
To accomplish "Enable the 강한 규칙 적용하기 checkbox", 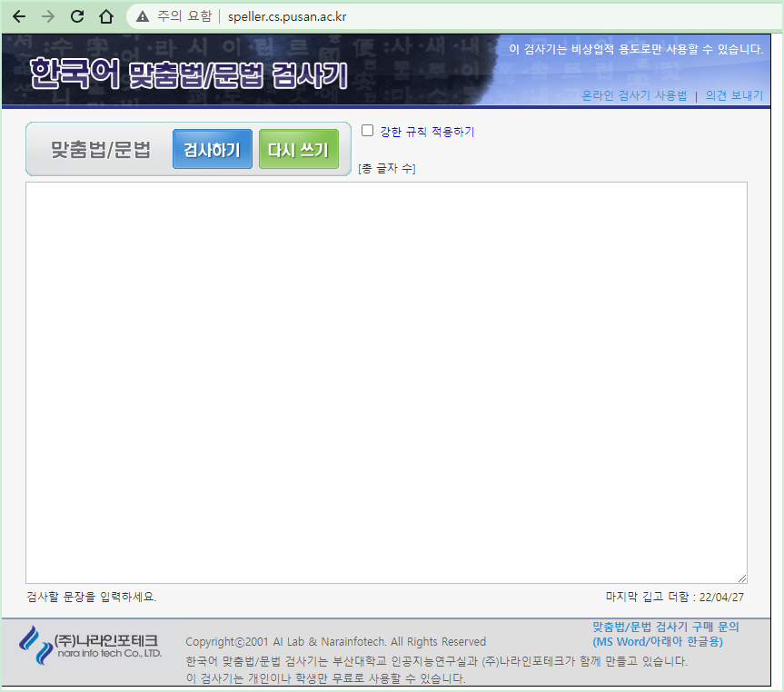I will pos(367,130).
